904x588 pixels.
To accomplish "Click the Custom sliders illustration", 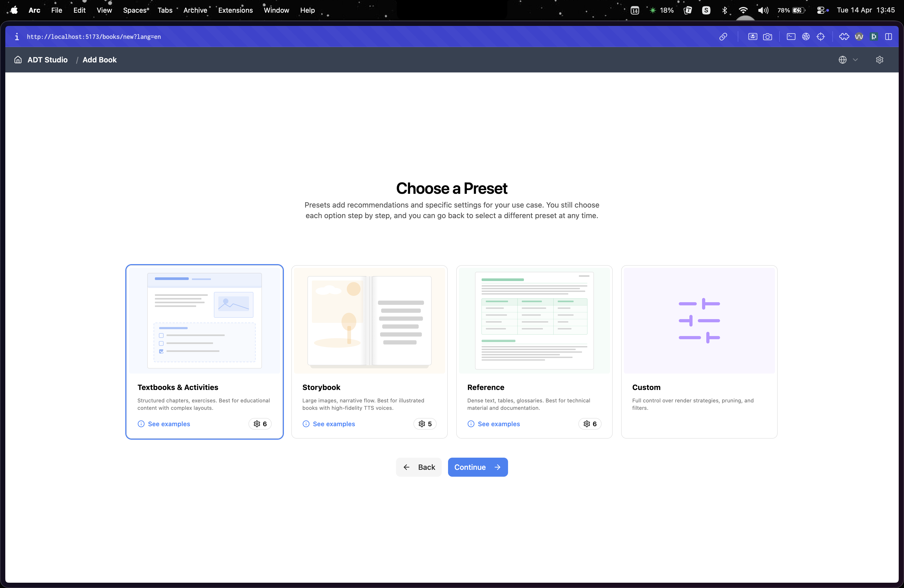I will (699, 321).
